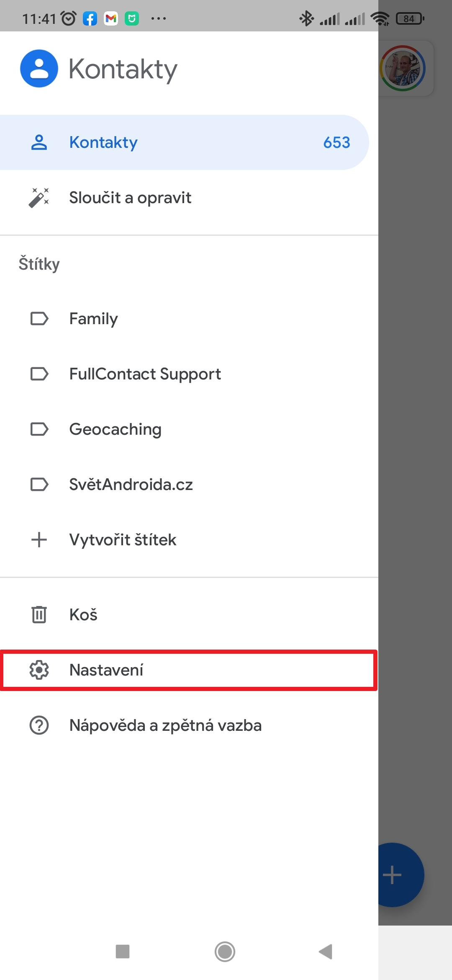Image resolution: width=452 pixels, height=980 pixels.
Task: Tap the blue Kontakty app logo
Action: click(39, 69)
